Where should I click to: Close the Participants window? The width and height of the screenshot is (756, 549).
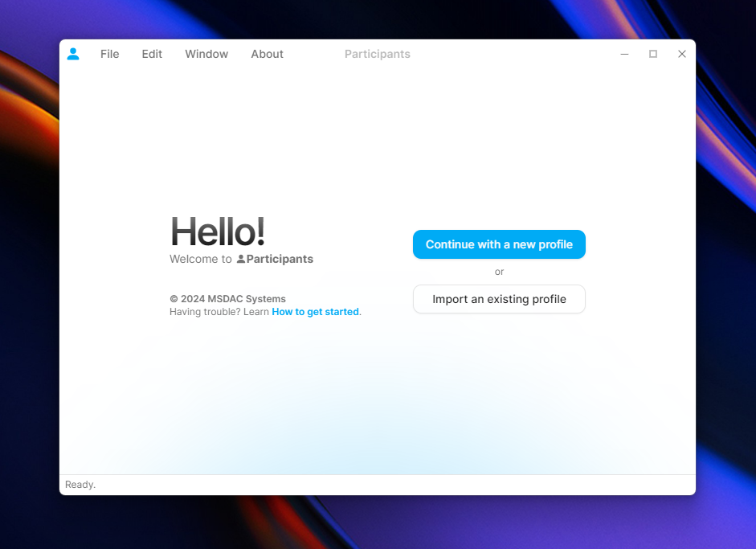coord(682,54)
